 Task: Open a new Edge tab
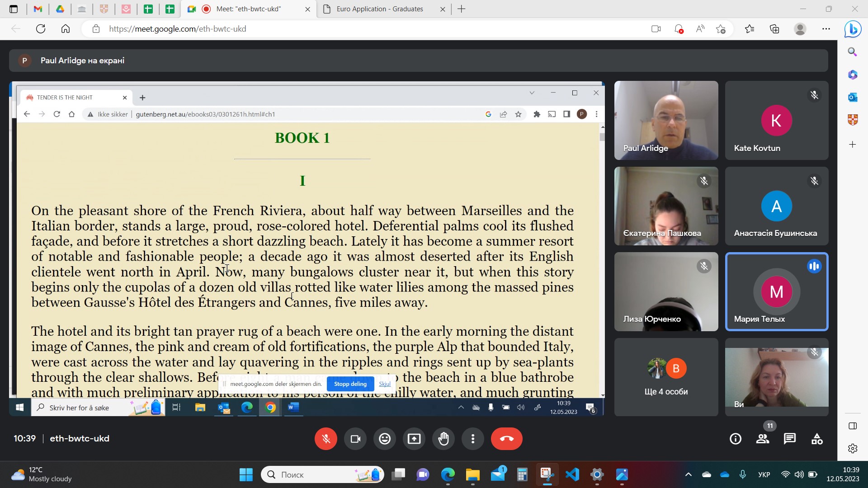coord(462,9)
